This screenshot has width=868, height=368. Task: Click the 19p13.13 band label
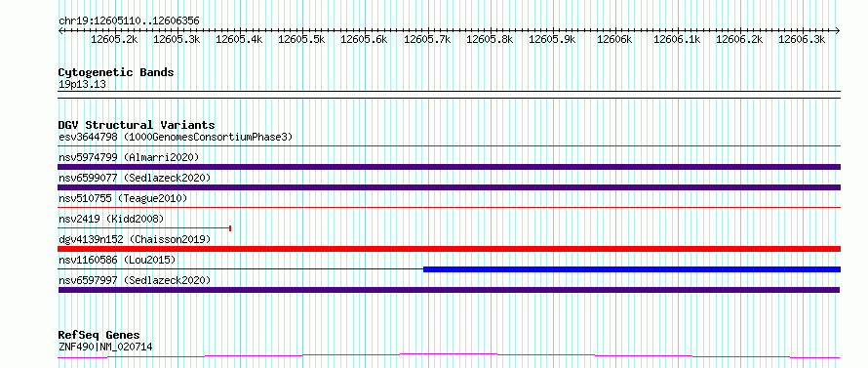click(x=82, y=85)
